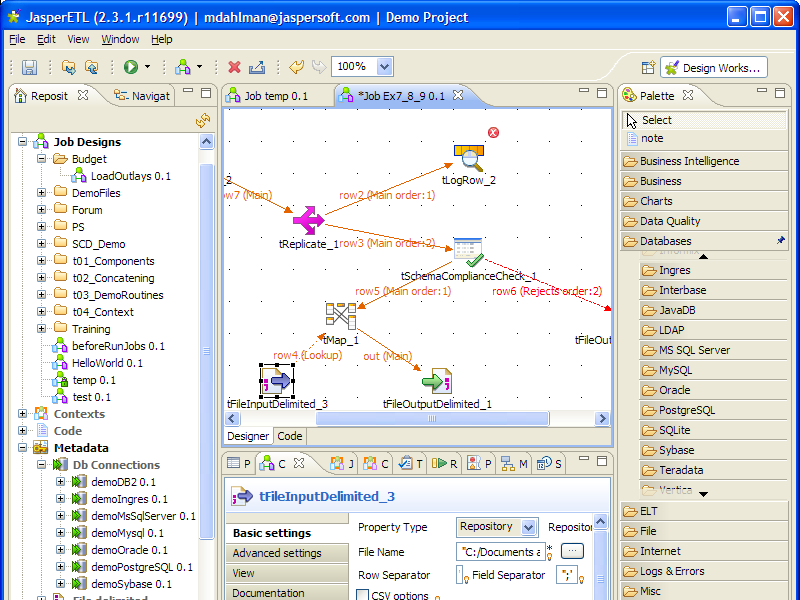Click the tMap_1 component icon

pyautogui.click(x=341, y=316)
